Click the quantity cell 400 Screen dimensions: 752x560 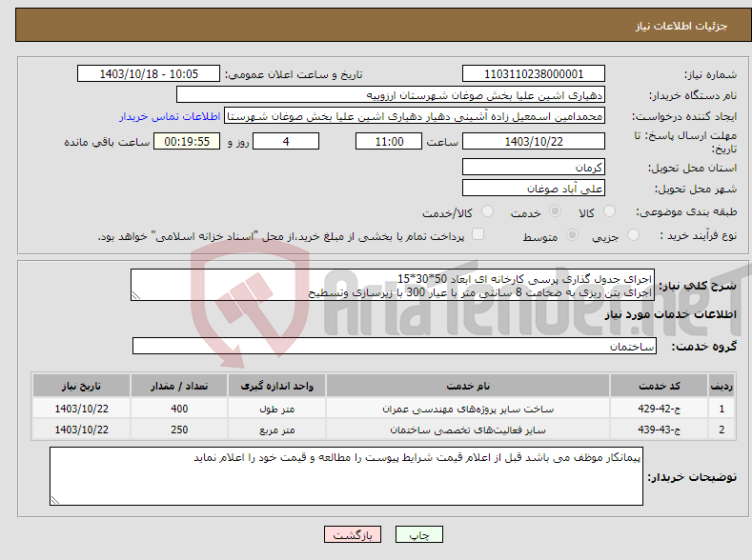tap(179, 409)
